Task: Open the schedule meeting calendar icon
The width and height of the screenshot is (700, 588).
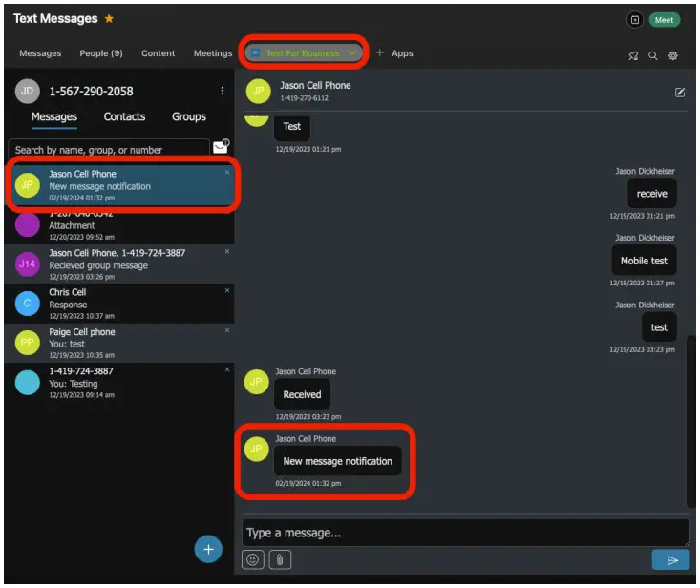Action: [634, 20]
